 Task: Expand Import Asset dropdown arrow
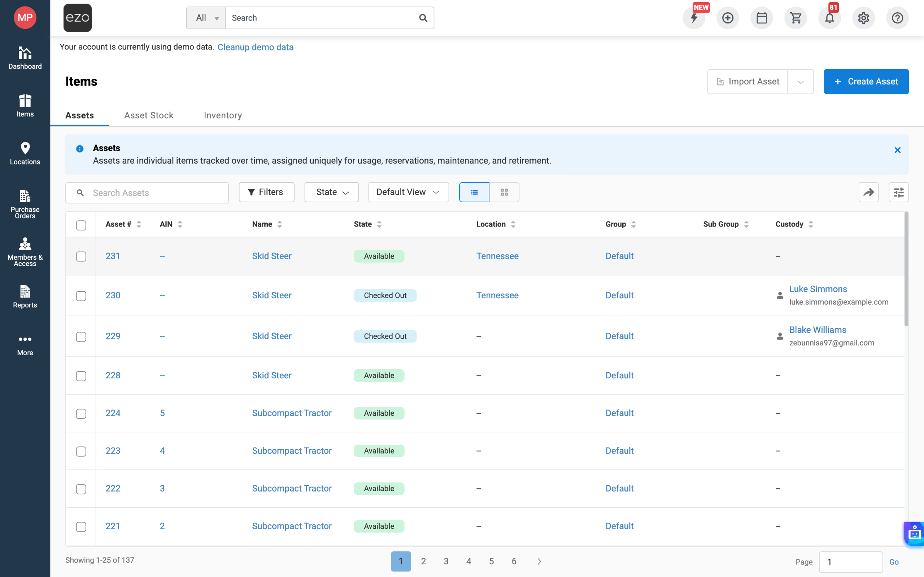point(800,82)
